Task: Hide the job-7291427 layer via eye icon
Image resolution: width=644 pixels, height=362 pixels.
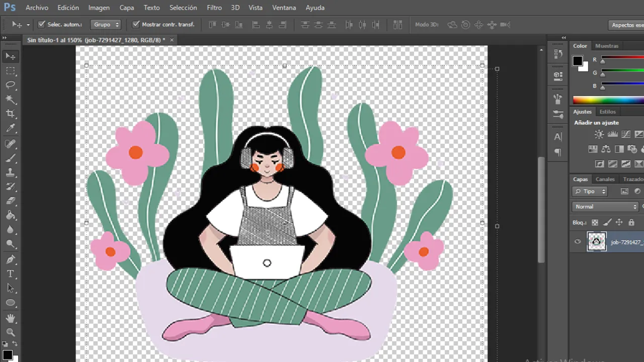Action: click(578, 242)
